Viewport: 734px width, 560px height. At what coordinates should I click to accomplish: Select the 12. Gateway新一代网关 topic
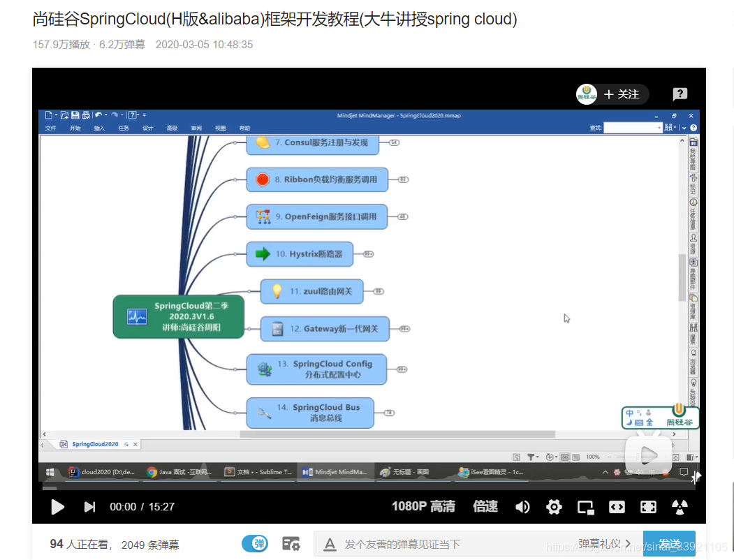[325, 329]
